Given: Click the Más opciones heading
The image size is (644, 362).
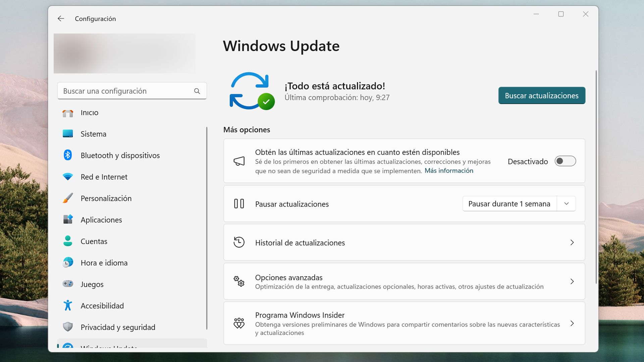Looking at the screenshot, I should coord(247,130).
